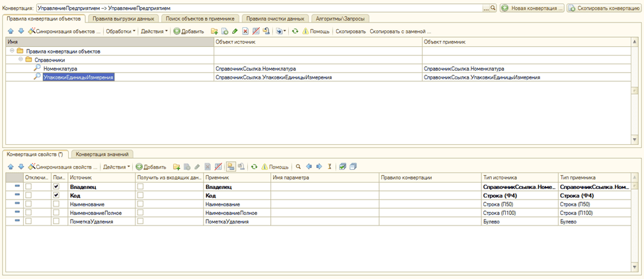Toggle Отключить checkbox for Наименование row
This screenshot has height=279, width=644.
[28, 204]
